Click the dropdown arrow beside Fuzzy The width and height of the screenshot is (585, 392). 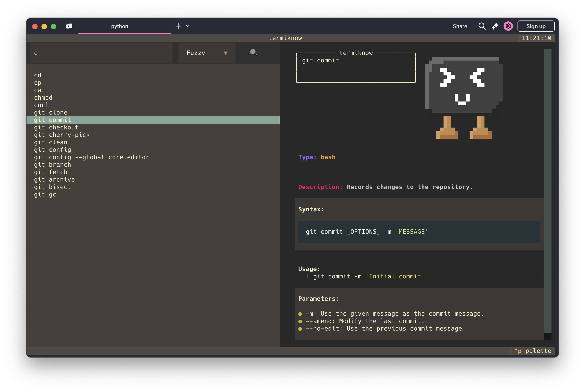226,53
